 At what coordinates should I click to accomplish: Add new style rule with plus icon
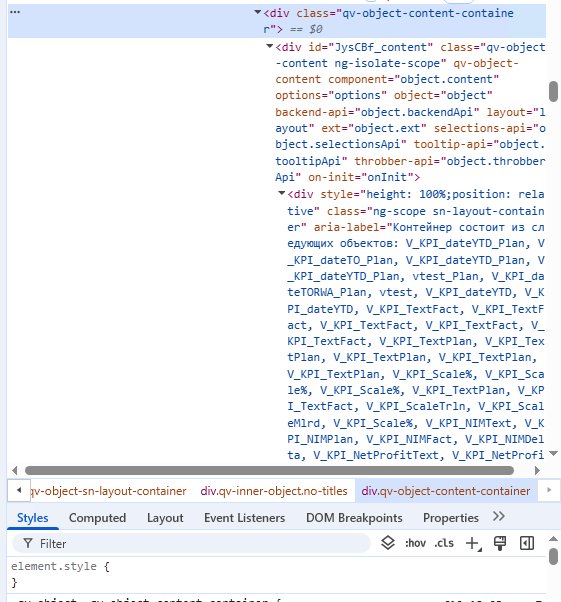point(473,543)
